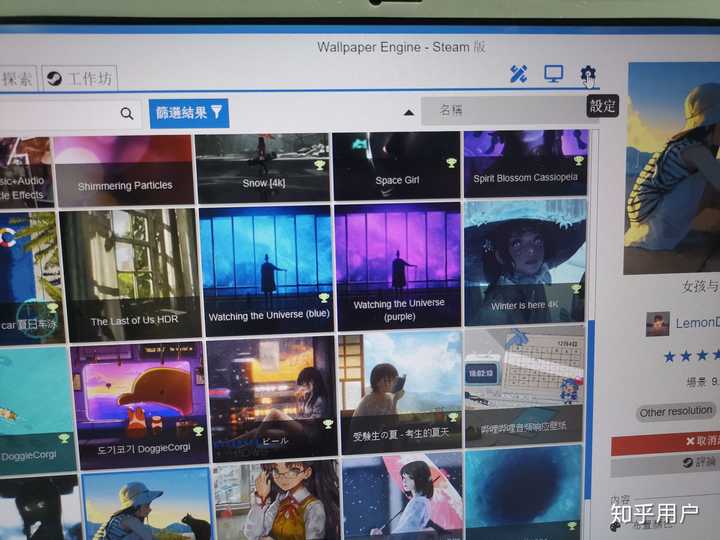This screenshot has height=540, width=720.
Task: Switch to the 工作坊 tab
Action: click(x=80, y=79)
